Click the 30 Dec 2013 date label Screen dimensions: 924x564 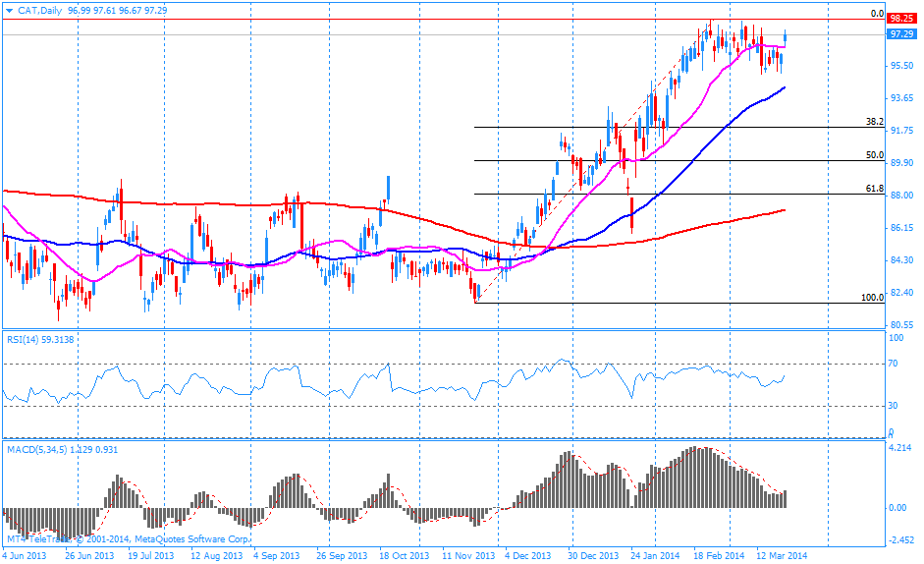tap(593, 556)
